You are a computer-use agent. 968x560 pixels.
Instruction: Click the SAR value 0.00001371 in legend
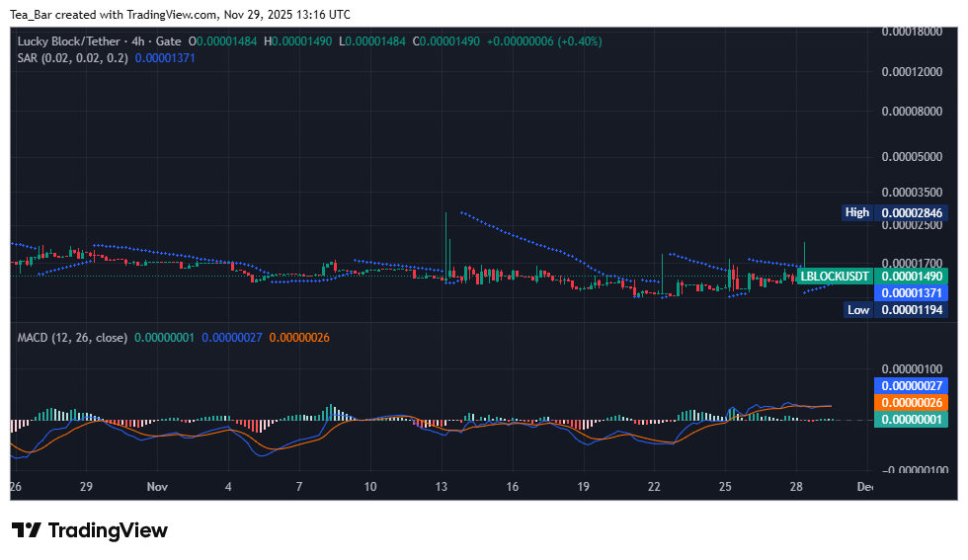pos(165,58)
